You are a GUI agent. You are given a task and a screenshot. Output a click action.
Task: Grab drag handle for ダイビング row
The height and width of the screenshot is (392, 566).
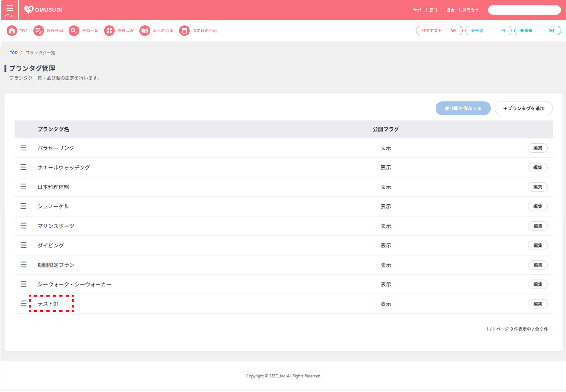[x=23, y=245]
